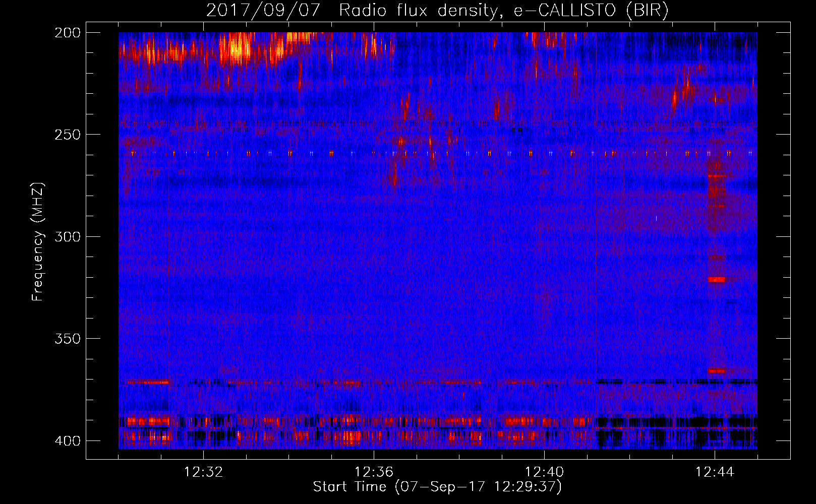Click the plot title 'Radio flux density, e-CALLISTO (BIR)'
The width and height of the screenshot is (816, 504).
pos(504,10)
